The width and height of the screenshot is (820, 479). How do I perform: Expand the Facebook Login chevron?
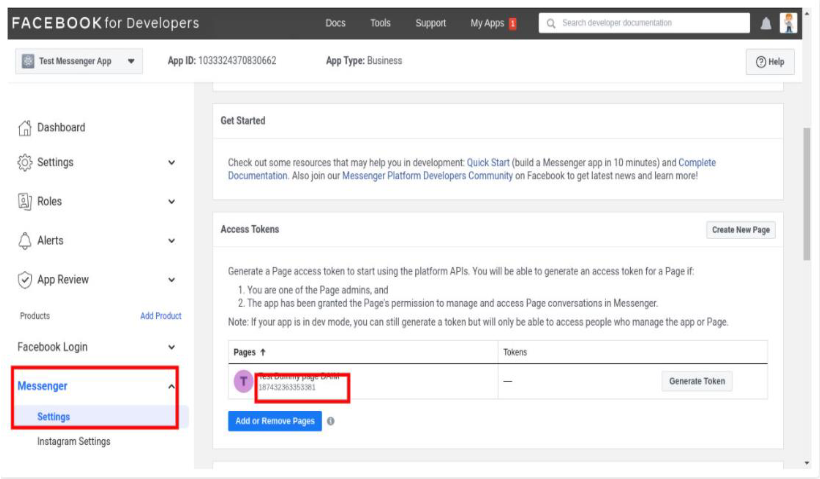coord(172,347)
